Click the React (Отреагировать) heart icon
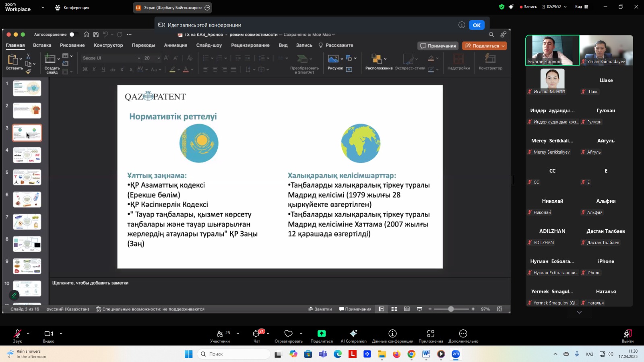 coord(288,334)
